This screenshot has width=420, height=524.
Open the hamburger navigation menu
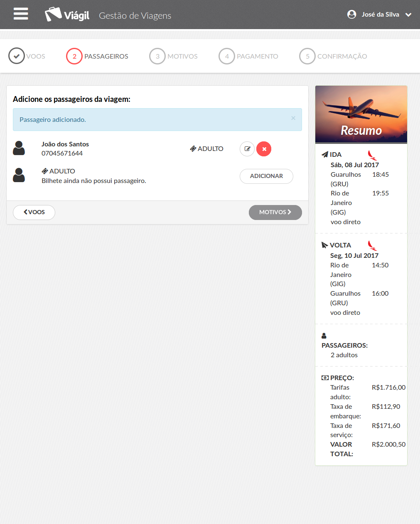coord(21,14)
